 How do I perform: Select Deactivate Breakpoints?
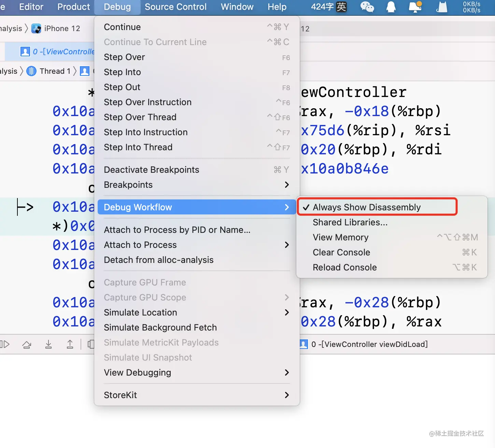click(197, 170)
